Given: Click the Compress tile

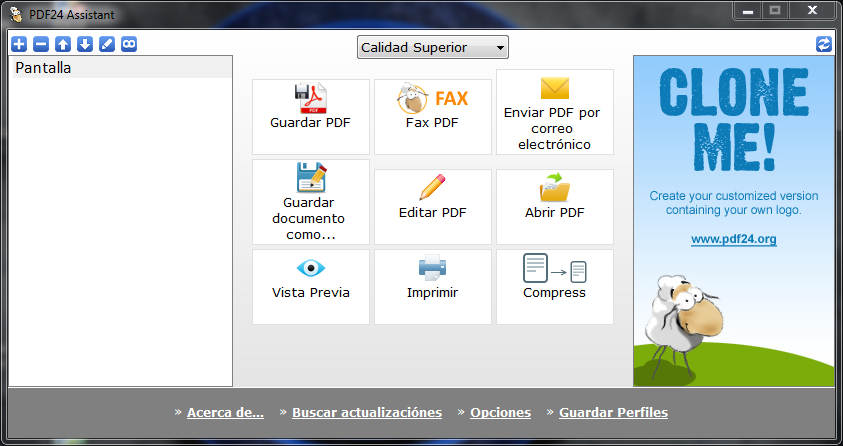Looking at the screenshot, I should 555,286.
